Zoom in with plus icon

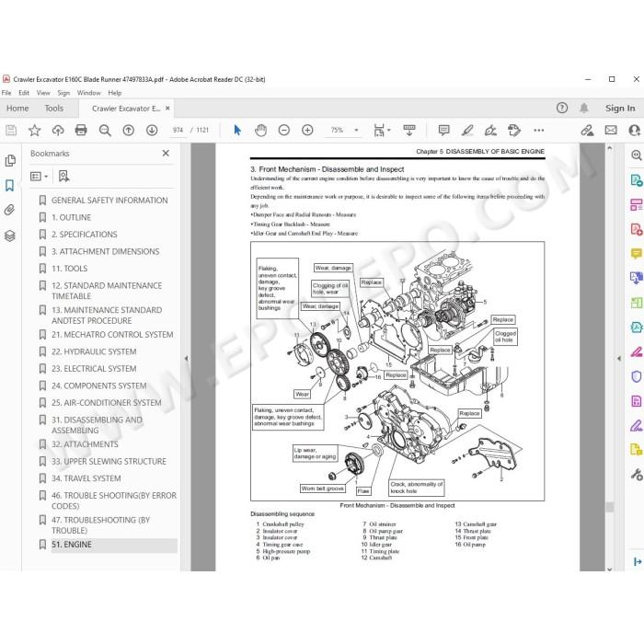click(307, 131)
